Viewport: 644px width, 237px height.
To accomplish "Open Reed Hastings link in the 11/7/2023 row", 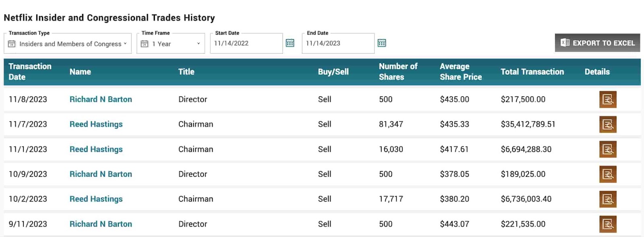I will click(96, 125).
